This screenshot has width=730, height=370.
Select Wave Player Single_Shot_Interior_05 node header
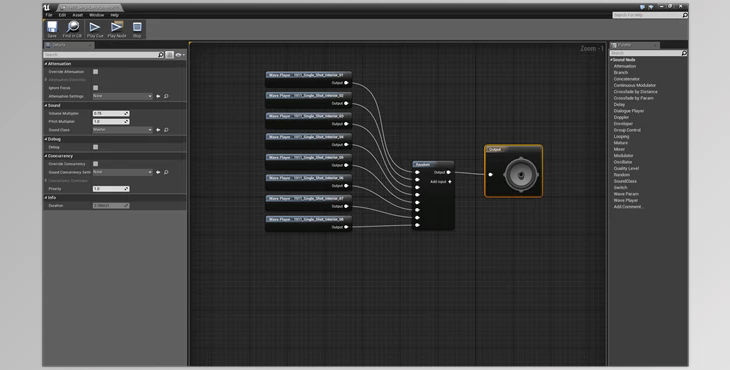308,157
